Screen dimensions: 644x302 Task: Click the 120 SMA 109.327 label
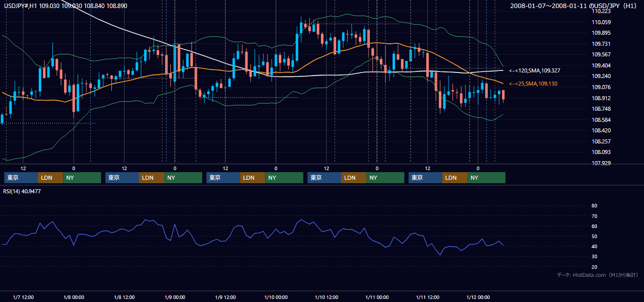click(535, 70)
